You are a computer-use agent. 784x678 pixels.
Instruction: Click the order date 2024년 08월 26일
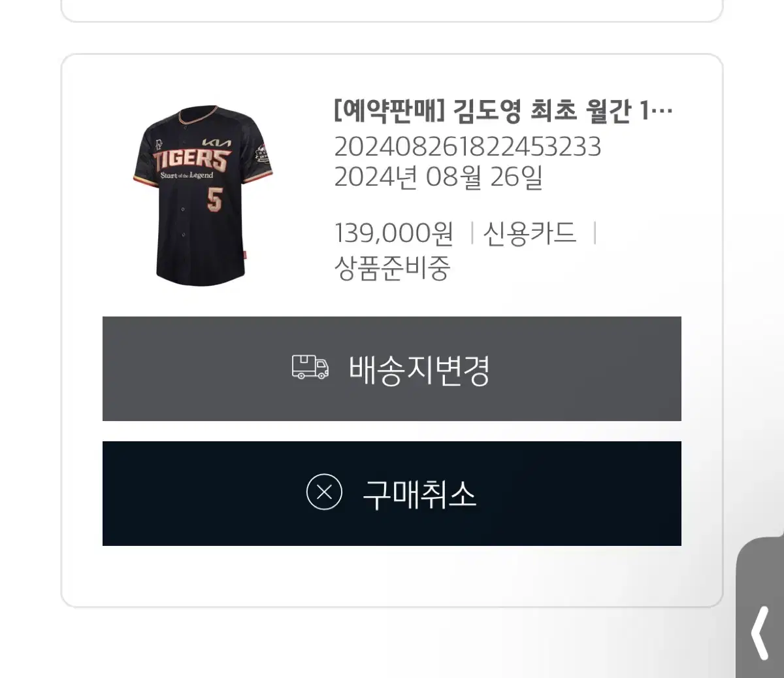pos(438,177)
